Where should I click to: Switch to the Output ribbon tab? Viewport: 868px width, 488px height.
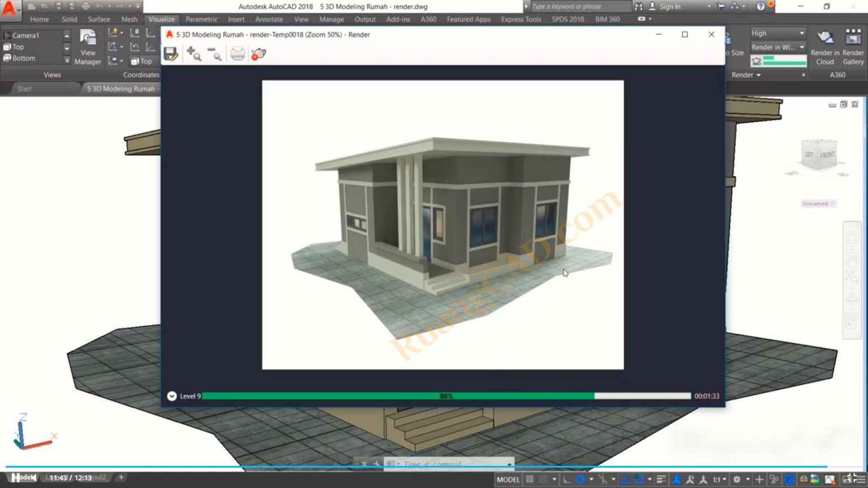tap(364, 19)
